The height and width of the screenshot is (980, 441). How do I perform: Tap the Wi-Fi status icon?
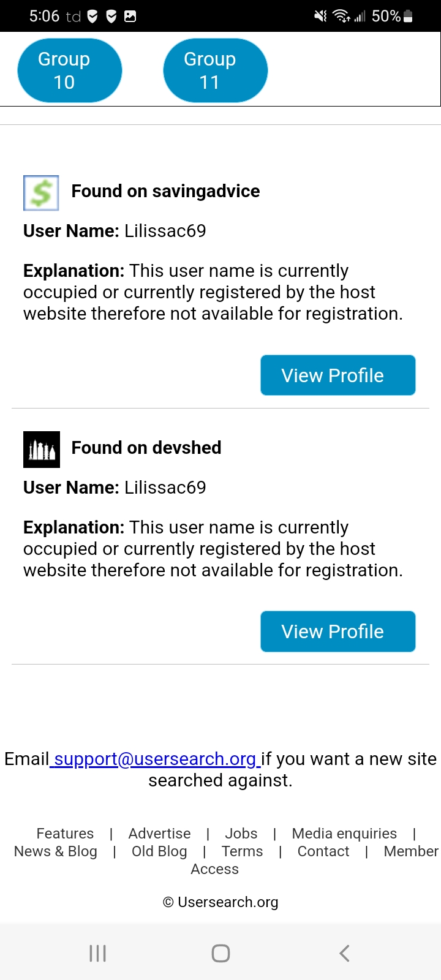[341, 17]
